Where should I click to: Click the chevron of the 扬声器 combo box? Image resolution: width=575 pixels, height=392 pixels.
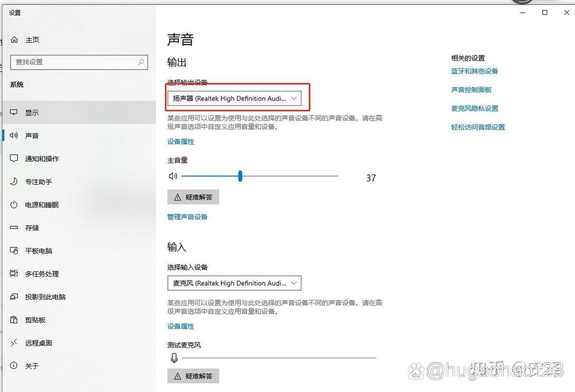tap(294, 98)
